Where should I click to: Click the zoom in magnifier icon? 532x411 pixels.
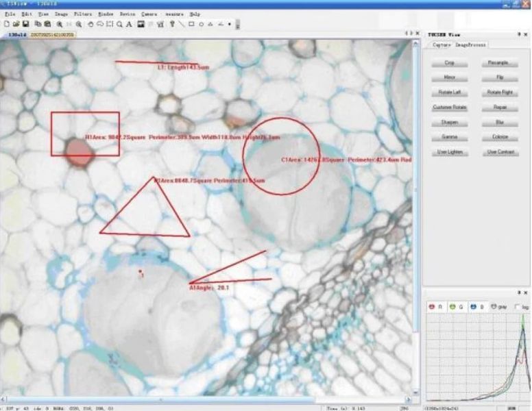tap(60, 24)
